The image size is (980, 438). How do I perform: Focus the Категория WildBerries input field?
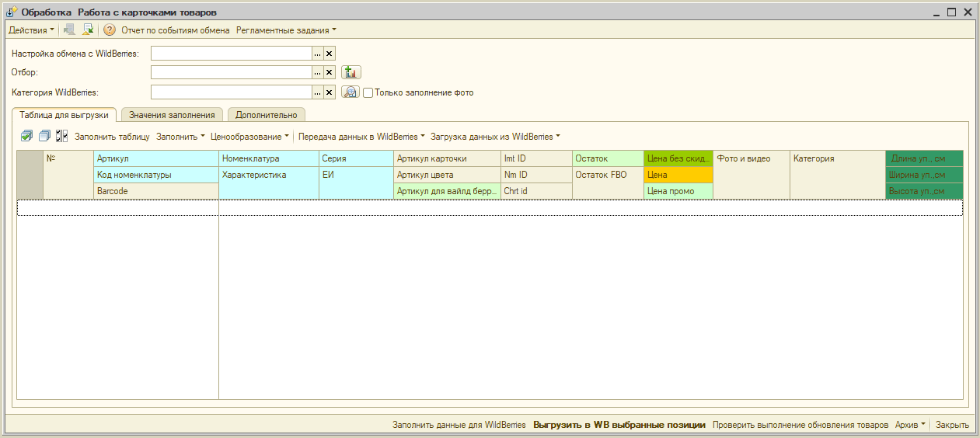point(231,92)
